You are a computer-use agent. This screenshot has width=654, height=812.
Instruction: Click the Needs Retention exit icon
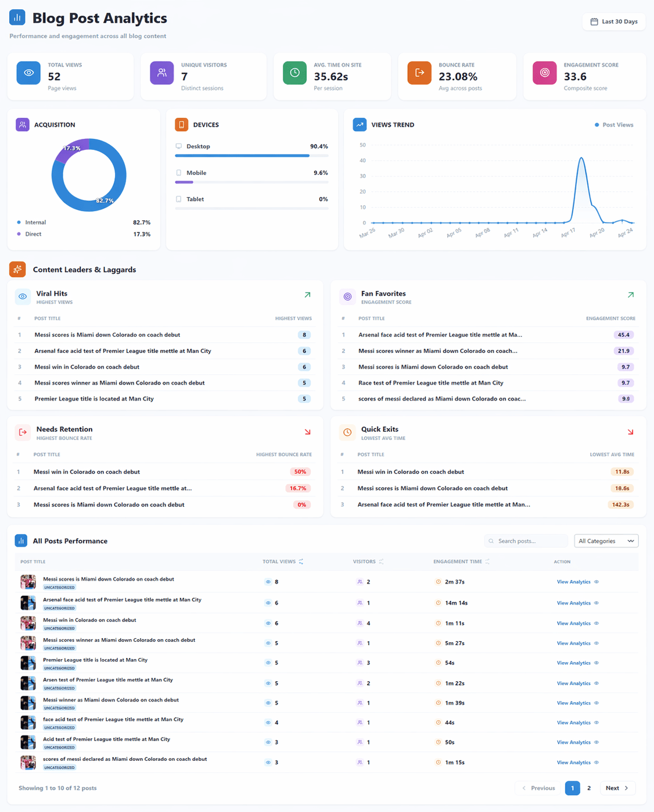point(23,432)
